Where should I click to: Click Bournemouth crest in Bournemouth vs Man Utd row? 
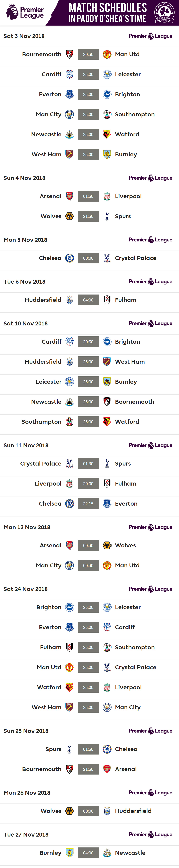(x=69, y=55)
